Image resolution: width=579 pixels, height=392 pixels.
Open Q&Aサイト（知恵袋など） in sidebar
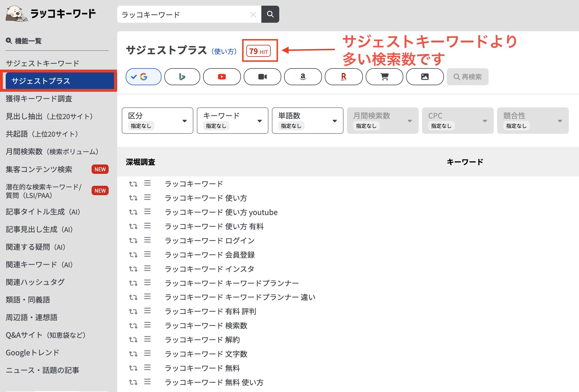pos(46,335)
